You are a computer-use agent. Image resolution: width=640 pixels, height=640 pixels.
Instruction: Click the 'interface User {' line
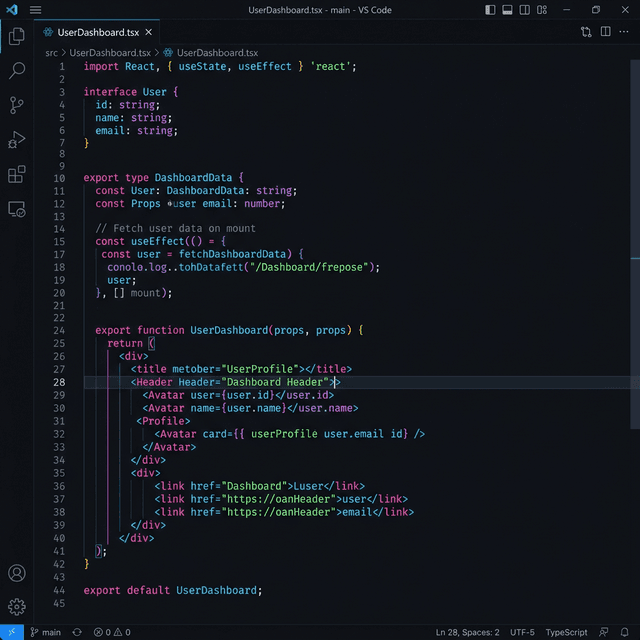coord(131,92)
